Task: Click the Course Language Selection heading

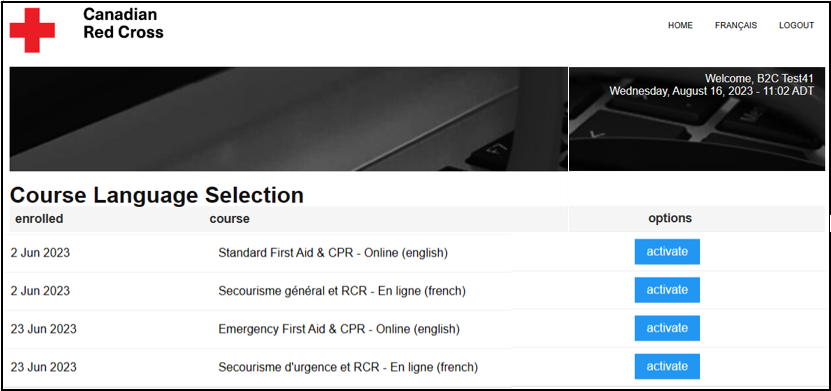Action: tap(157, 195)
